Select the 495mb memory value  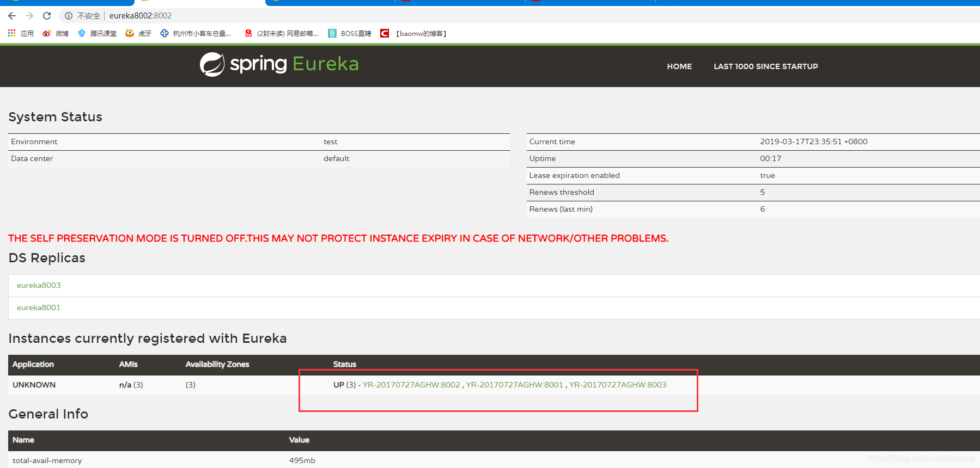point(302,460)
